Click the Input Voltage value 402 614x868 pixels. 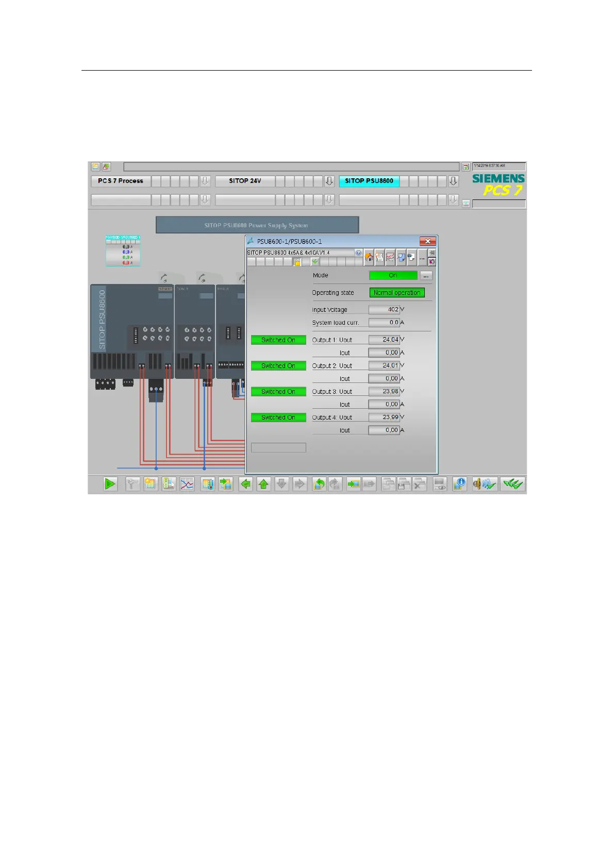click(384, 309)
